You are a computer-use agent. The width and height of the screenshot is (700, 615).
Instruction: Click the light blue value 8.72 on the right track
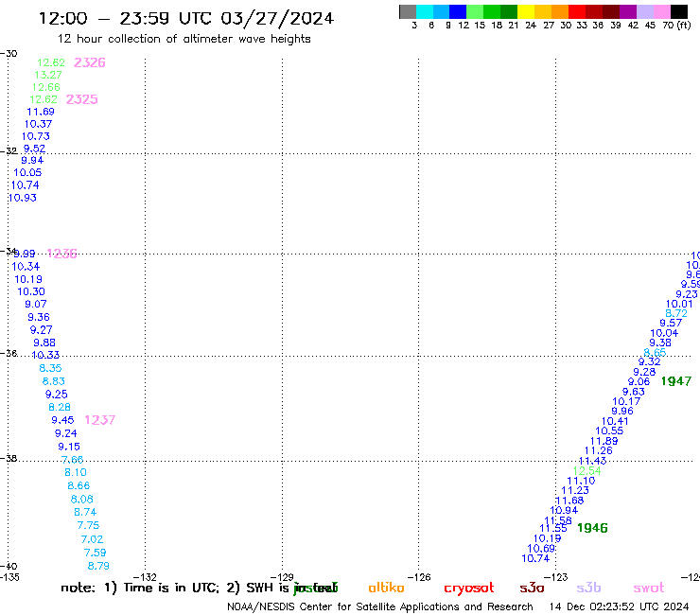(676, 313)
